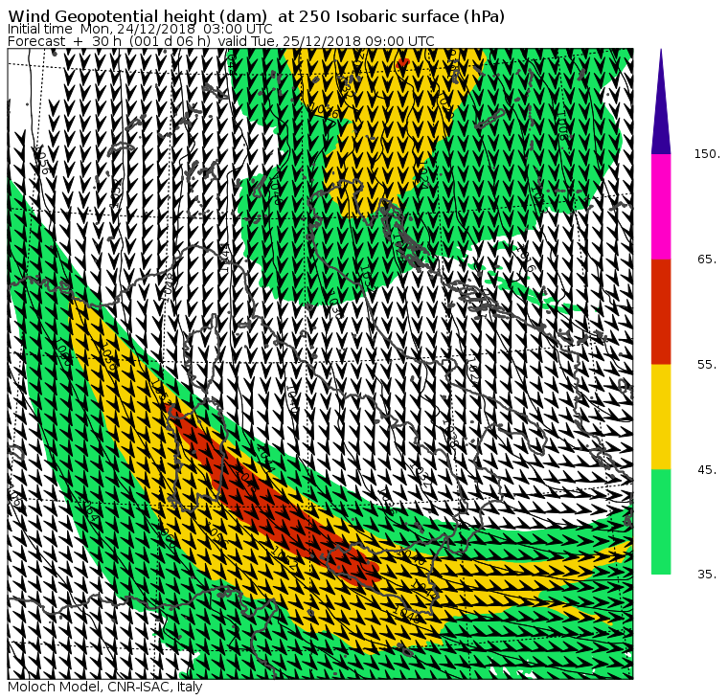Screen dimensions: 728x700
Task: Click the purple color bar arrow tip
Action: point(661,102)
